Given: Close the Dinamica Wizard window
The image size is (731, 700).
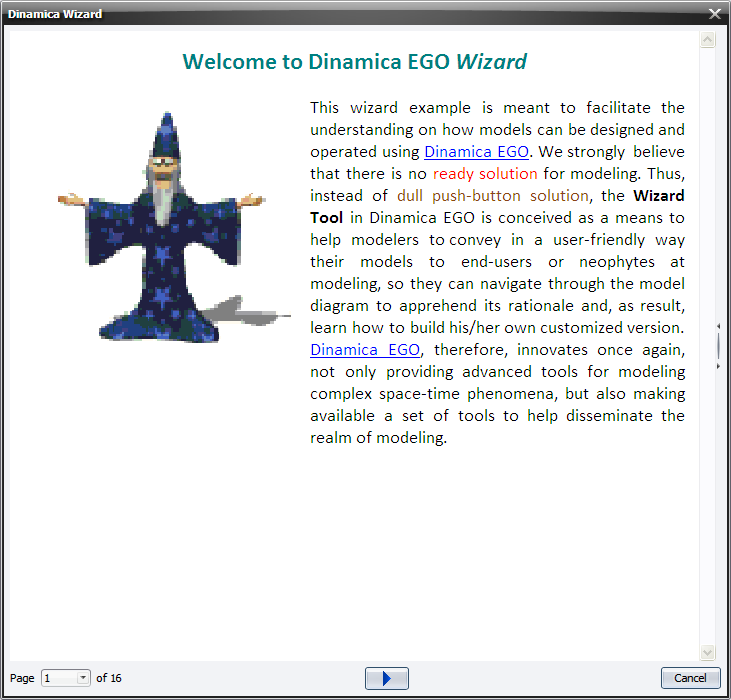Looking at the screenshot, I should click(x=715, y=14).
